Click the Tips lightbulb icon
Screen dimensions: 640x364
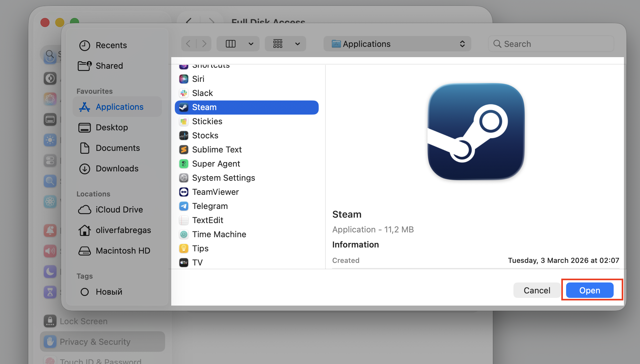[x=184, y=248]
